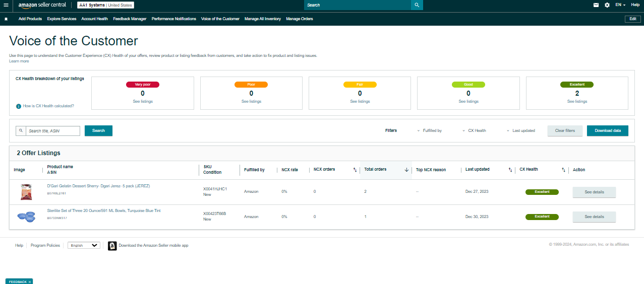This screenshot has width=644, height=284.
Task: Open Sterilite Bowls product thumbnail
Action: click(26, 217)
